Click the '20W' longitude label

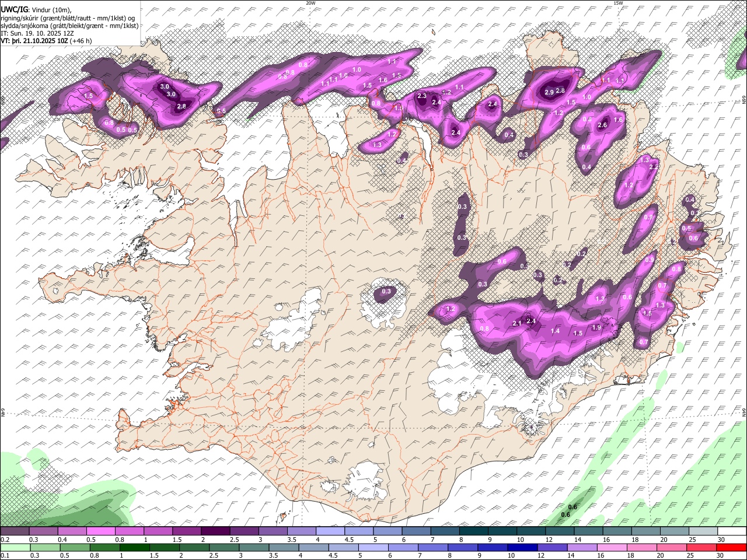click(310, 3)
